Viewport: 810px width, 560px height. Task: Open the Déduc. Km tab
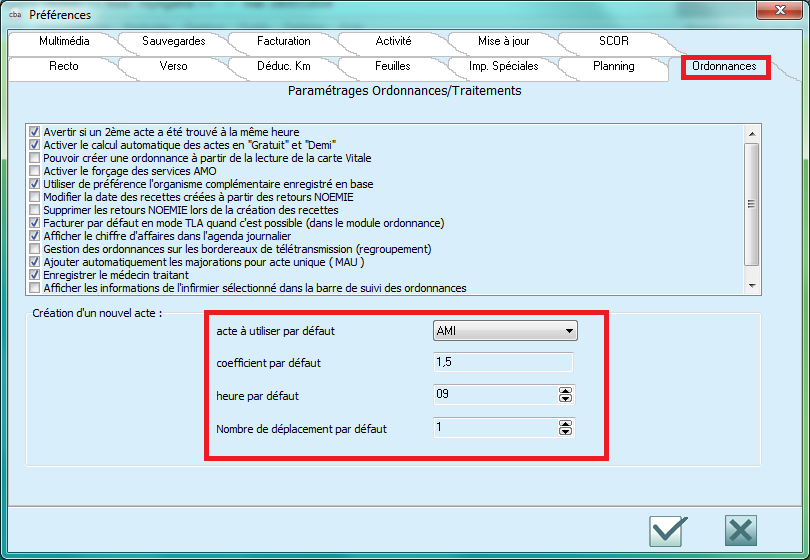click(x=284, y=67)
